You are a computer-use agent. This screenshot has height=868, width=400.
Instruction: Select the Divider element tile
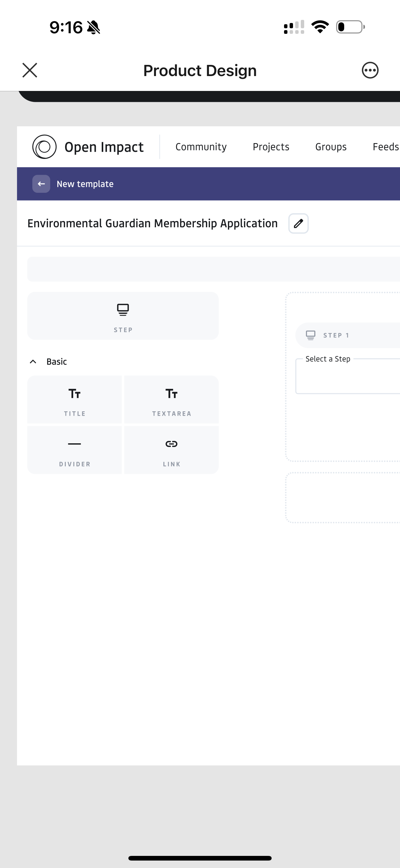(74, 450)
